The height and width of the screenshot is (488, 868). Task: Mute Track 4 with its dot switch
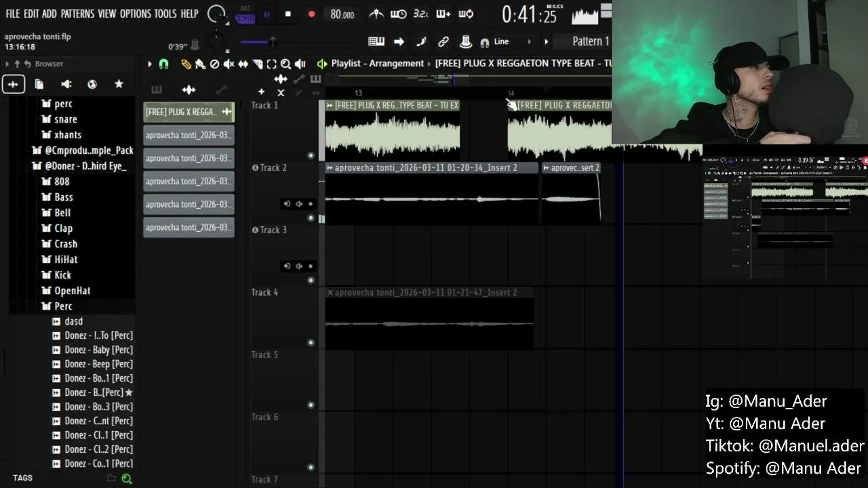[311, 343]
